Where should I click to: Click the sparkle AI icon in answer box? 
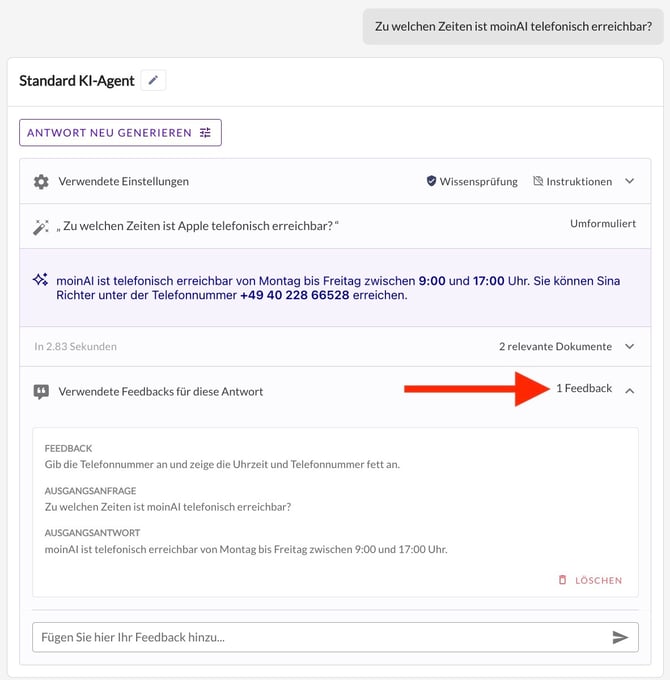(x=41, y=281)
